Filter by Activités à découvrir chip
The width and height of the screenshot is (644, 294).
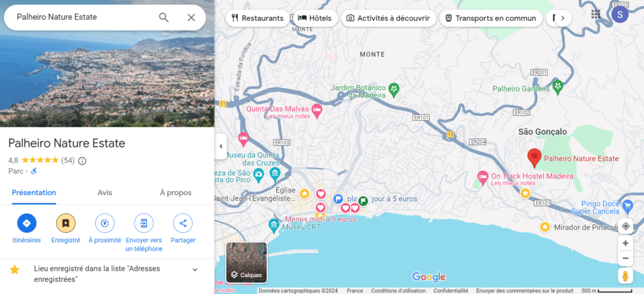[x=389, y=18]
